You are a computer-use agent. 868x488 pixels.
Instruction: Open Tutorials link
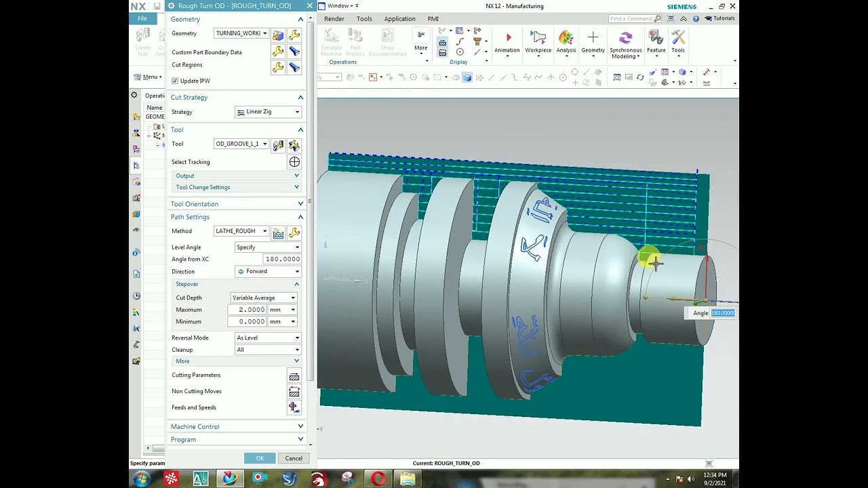click(x=720, y=19)
